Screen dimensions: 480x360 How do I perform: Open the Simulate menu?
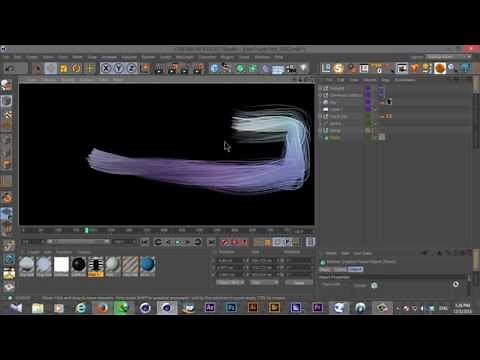(129, 57)
